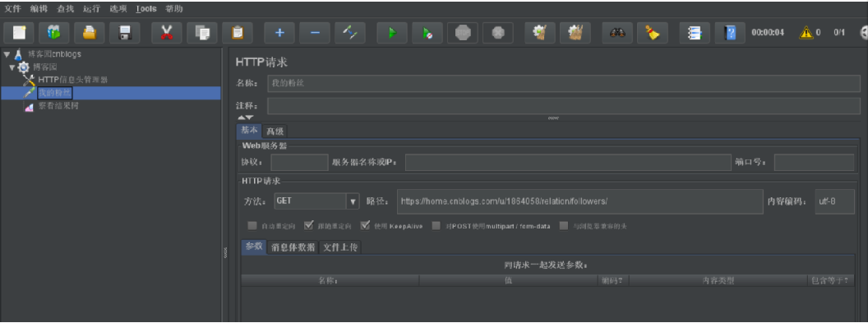The height and width of the screenshot is (323, 868).
Task: Open the 查找 menu
Action: tap(65, 9)
